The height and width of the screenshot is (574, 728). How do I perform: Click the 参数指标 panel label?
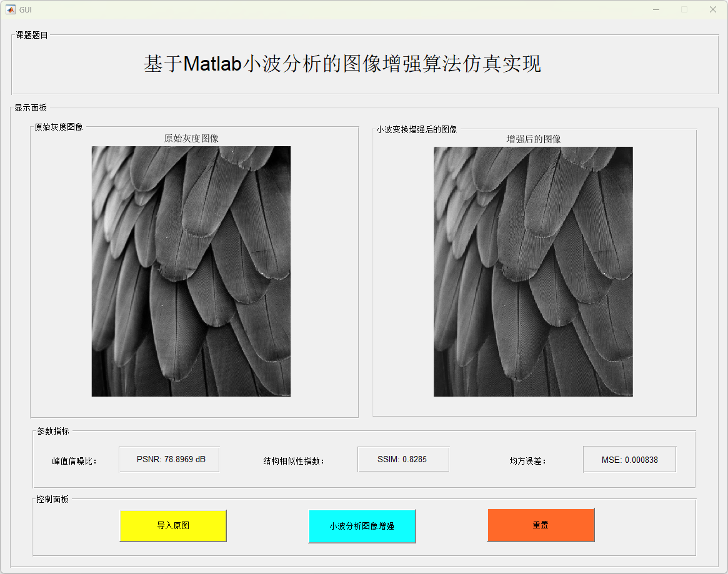pos(53,431)
